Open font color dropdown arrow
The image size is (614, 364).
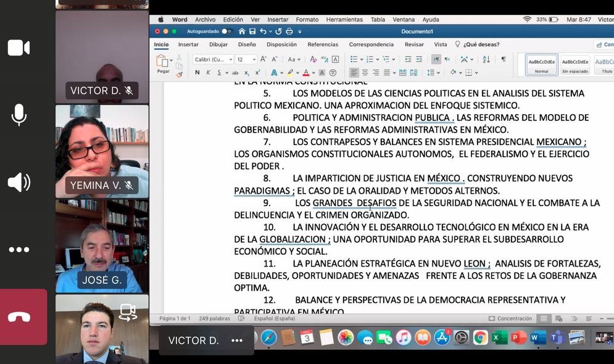pos(313,73)
